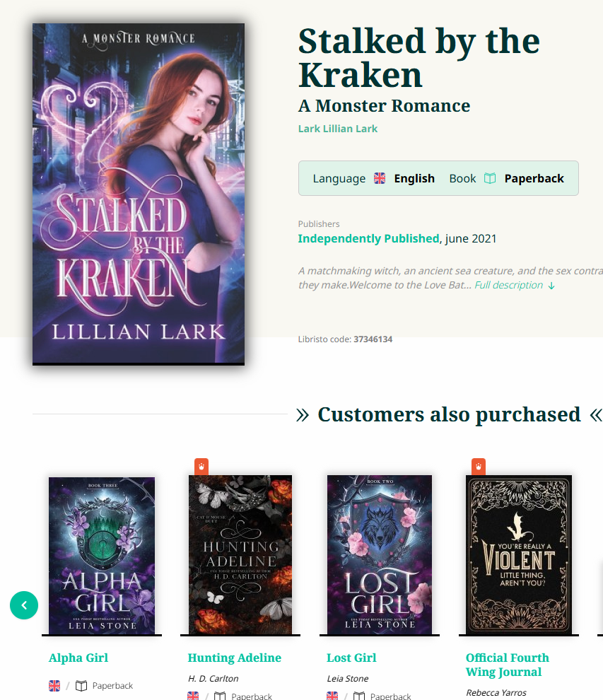Viewport: 603px width, 700px height.
Task: Open the Independently Published publisher link
Action: click(x=369, y=238)
